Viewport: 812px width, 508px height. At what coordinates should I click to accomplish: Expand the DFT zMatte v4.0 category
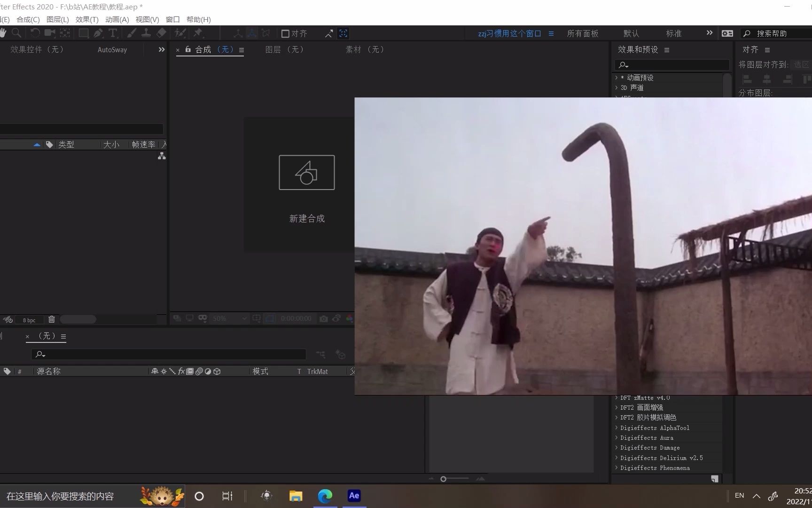pos(617,398)
